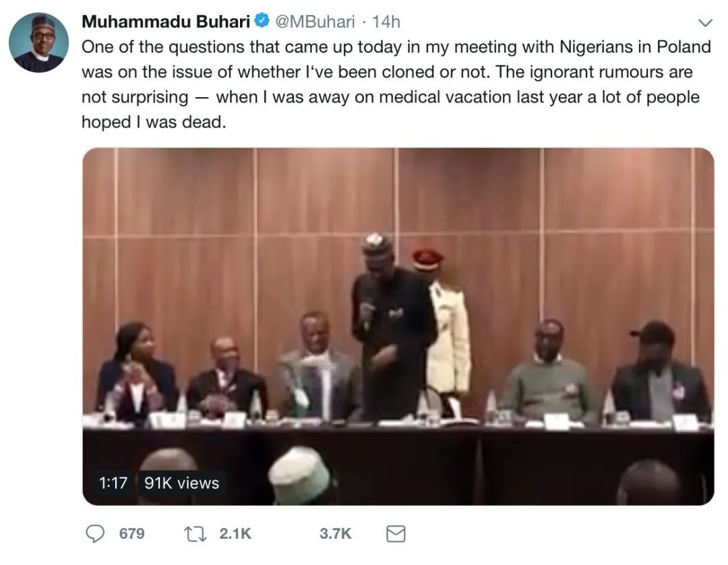This screenshot has height=565, width=728.
Task: Click the 1:17 video duration label
Action: click(x=113, y=483)
